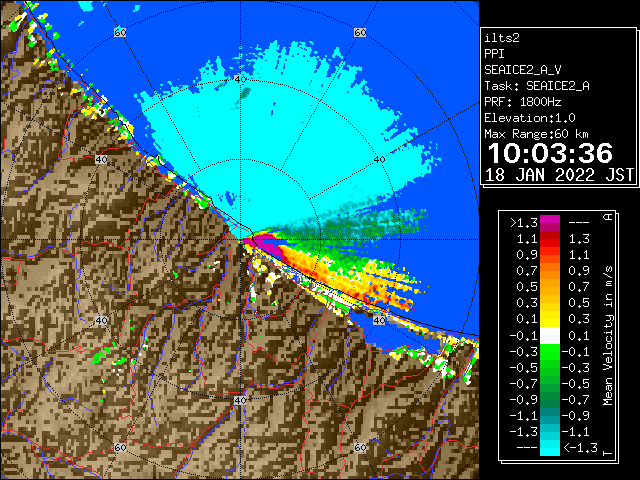Click the 10:03:36 timestamp
Screen dimensions: 640x480
tap(550, 153)
